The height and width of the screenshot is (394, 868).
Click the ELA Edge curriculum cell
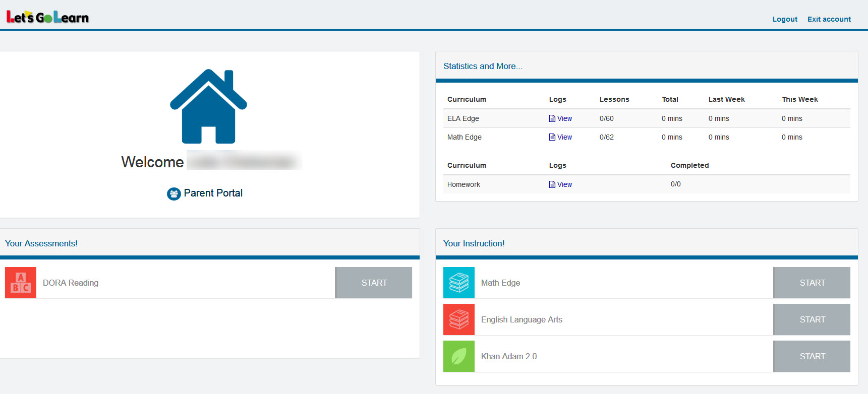(463, 118)
